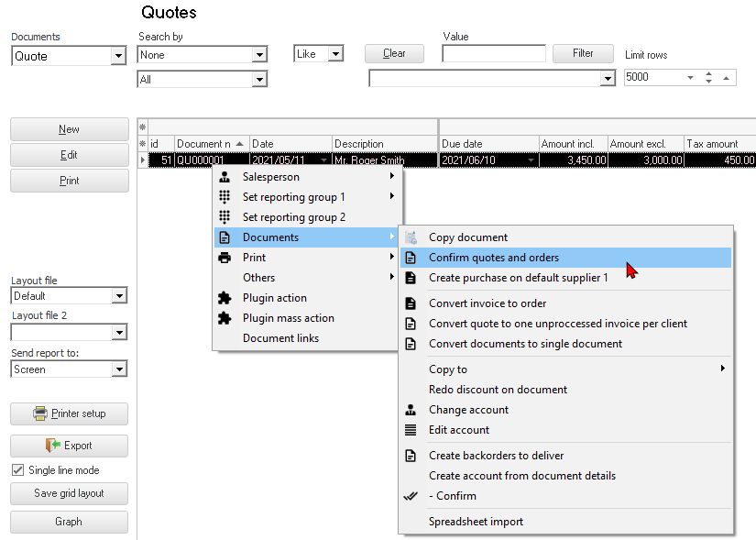Image resolution: width=756 pixels, height=540 pixels.
Task: Click the lines icon beside Edit account
Action: point(411,430)
